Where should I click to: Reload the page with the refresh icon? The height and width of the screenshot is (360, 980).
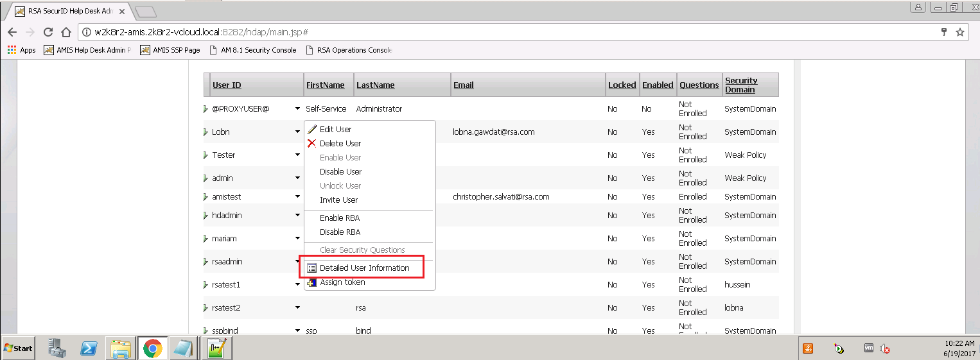point(48,32)
